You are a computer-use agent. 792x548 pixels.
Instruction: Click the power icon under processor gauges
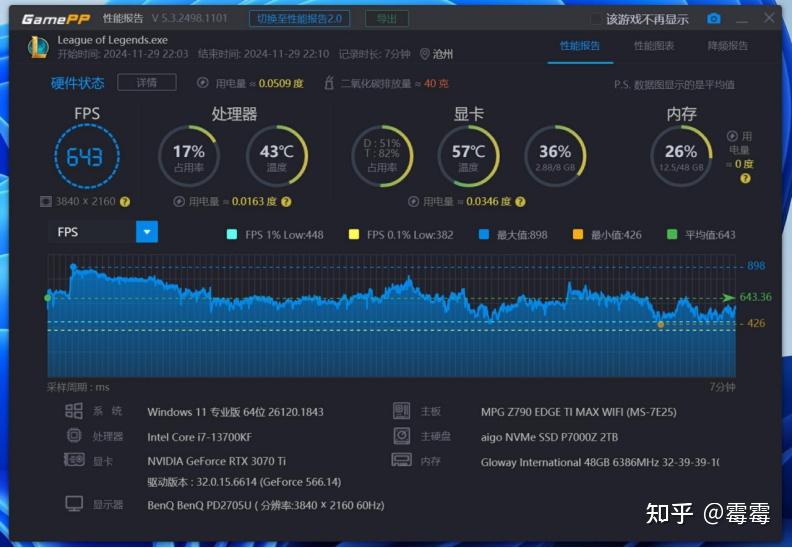[x=178, y=202]
